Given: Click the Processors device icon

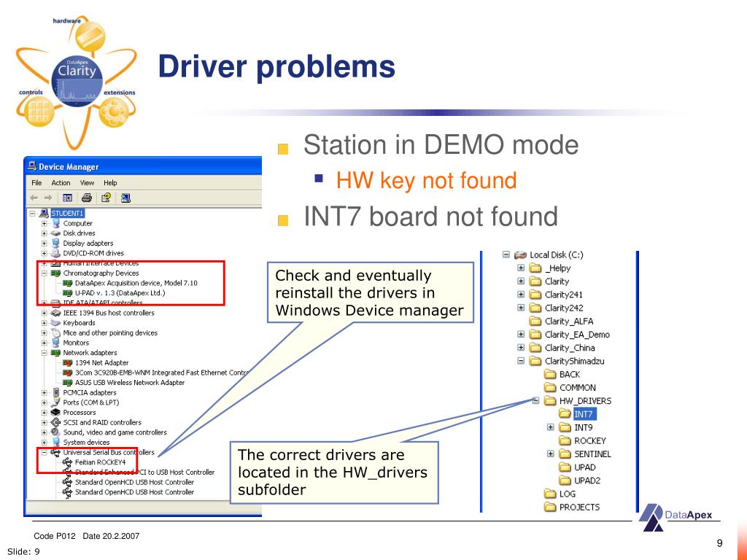Looking at the screenshot, I should 55,413.
